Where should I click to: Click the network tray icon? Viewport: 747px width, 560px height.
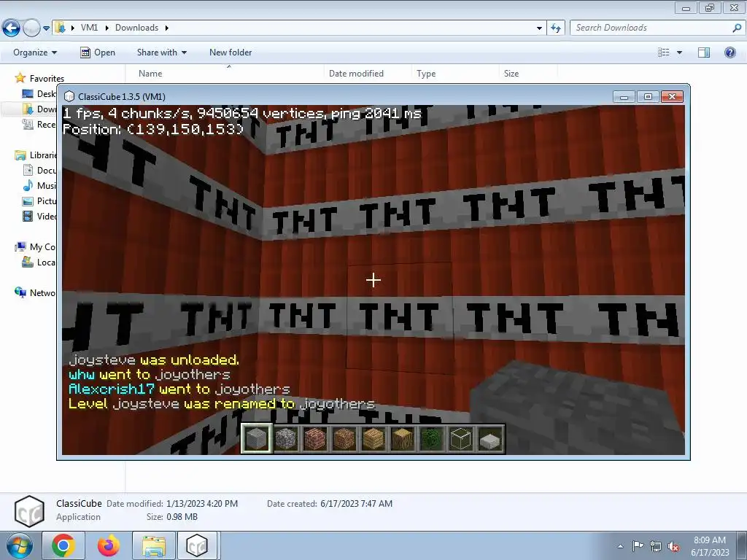click(x=656, y=546)
